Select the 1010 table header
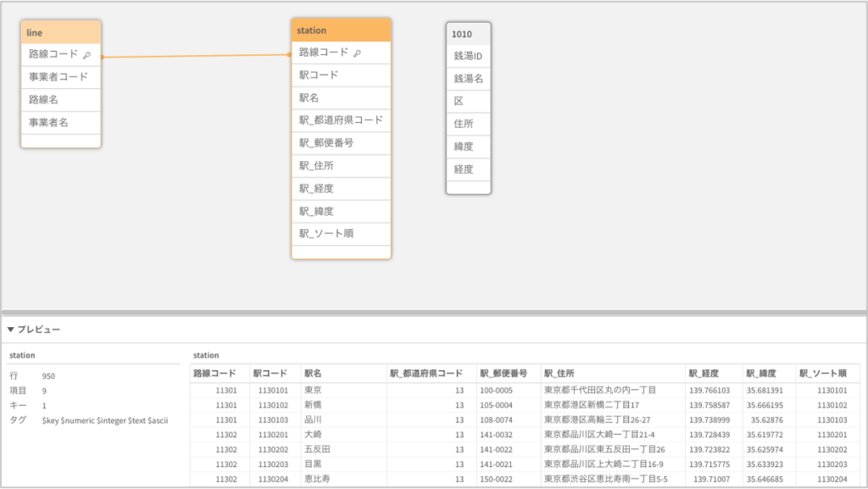 pyautogui.click(x=468, y=34)
